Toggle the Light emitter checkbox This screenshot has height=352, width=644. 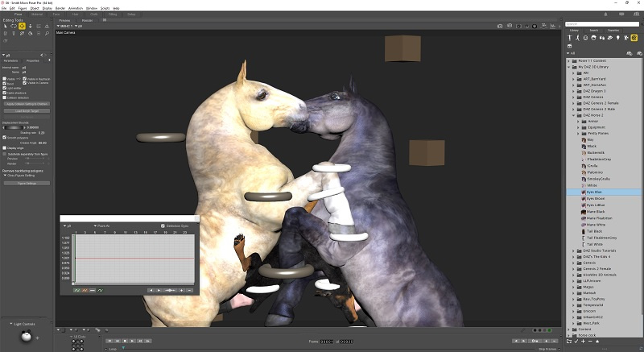5,88
